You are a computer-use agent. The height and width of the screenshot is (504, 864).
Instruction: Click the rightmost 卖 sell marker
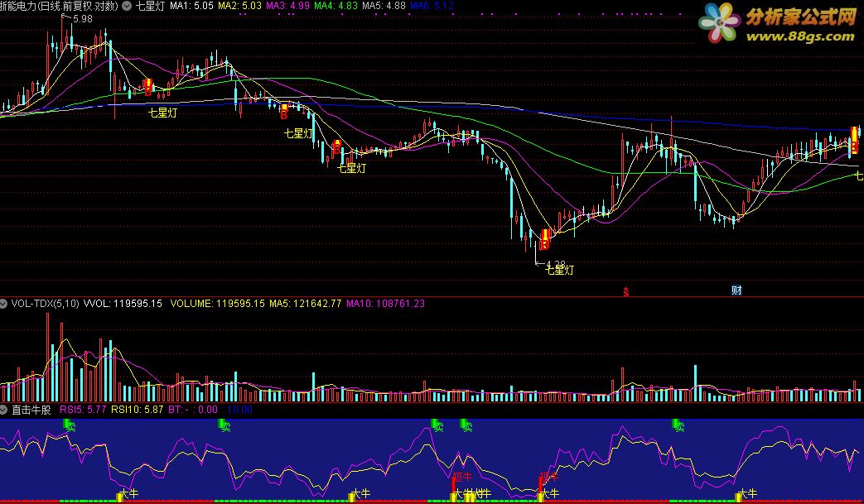(678, 425)
